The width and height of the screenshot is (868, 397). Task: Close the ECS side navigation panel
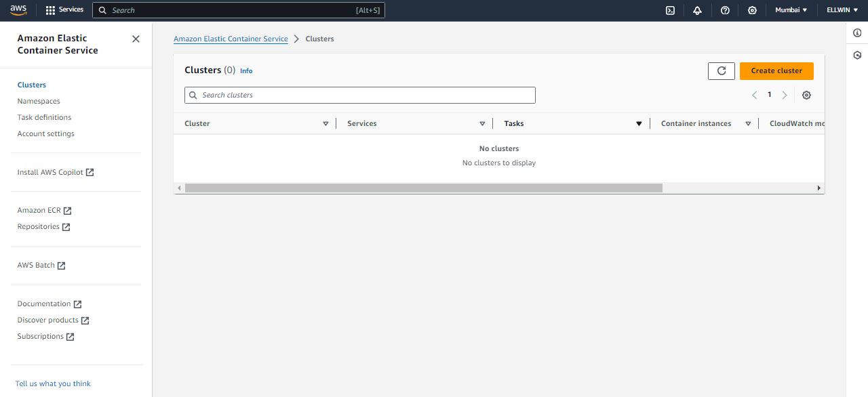(x=136, y=39)
